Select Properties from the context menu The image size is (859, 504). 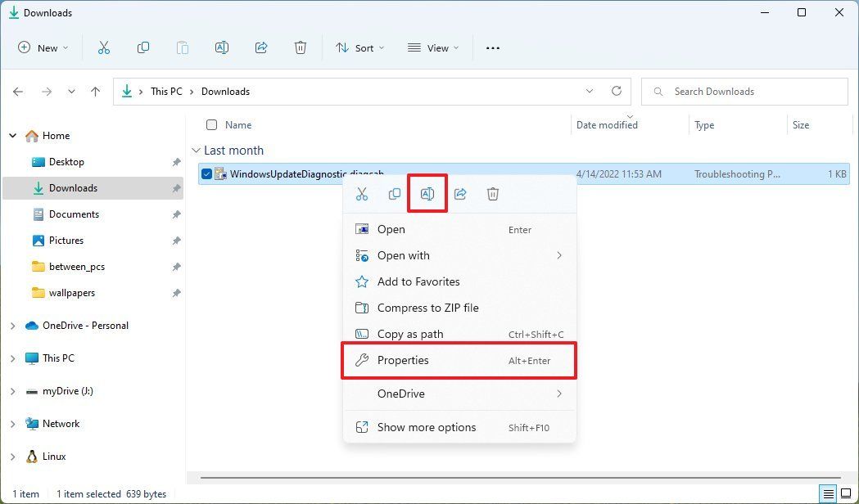(x=403, y=360)
